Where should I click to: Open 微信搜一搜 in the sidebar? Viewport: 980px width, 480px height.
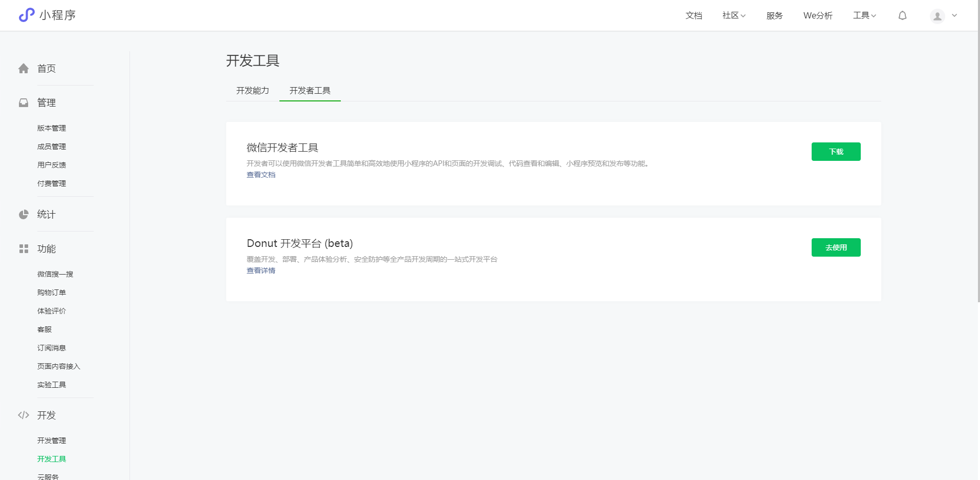point(55,274)
